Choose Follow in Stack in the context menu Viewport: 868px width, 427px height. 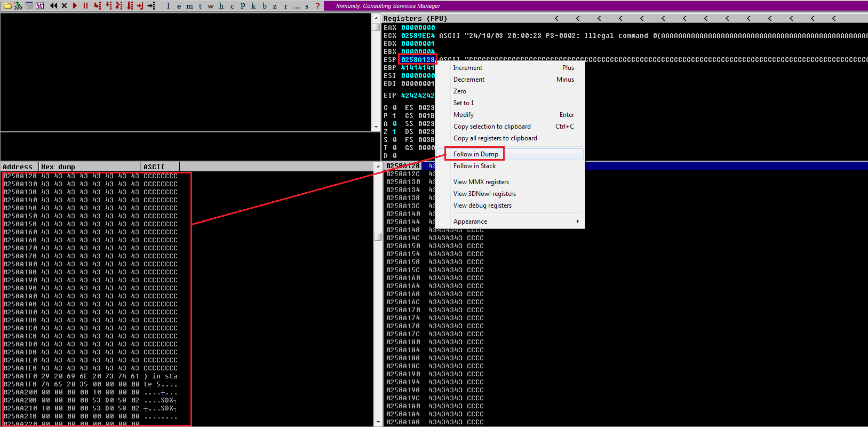tap(474, 166)
